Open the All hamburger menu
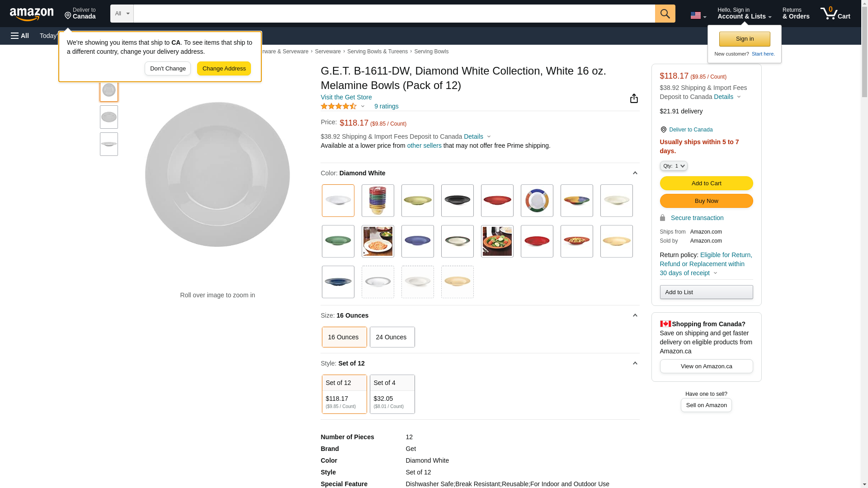Viewport: 868px width, 488px height. click(20, 36)
